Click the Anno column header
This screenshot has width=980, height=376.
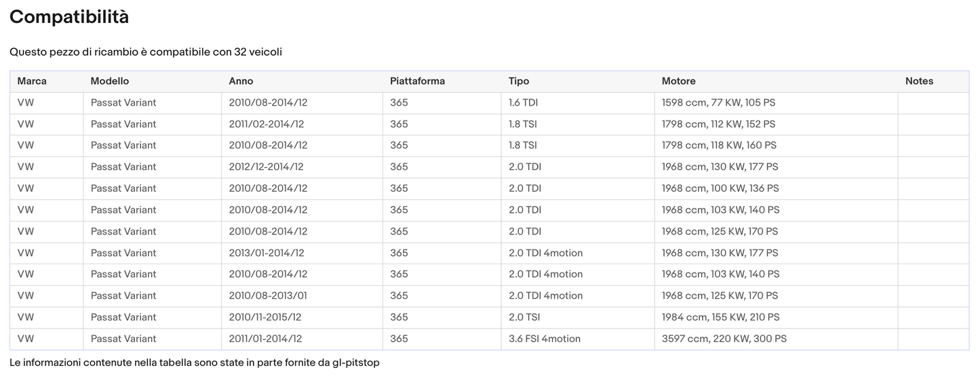[241, 81]
